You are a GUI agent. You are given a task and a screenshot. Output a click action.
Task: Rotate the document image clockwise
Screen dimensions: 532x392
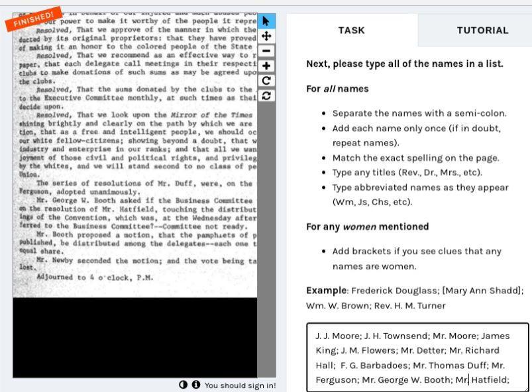pyautogui.click(x=266, y=81)
